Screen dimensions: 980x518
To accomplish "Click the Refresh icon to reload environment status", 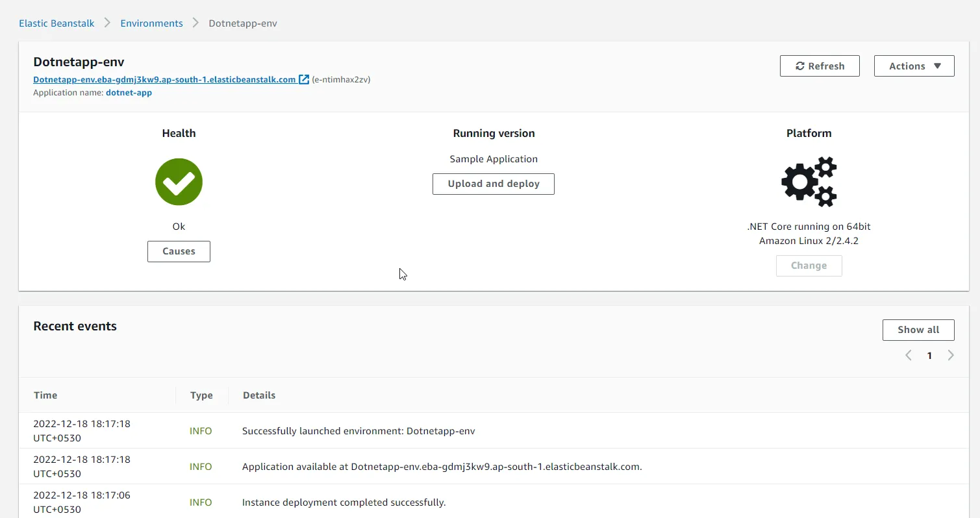I will coord(799,66).
